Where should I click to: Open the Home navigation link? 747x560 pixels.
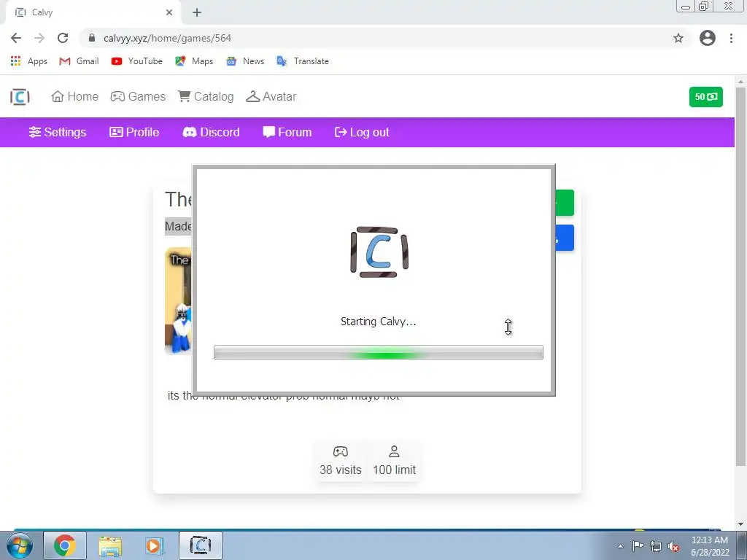click(x=75, y=97)
